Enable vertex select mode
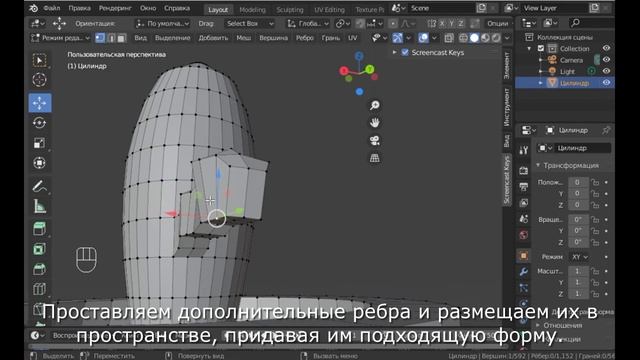Viewport: 640px width, 360px height. pyautogui.click(x=100, y=38)
